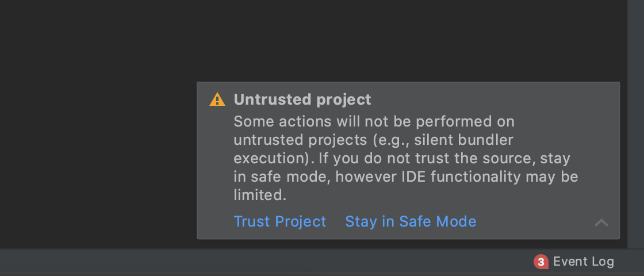The height and width of the screenshot is (276, 644).
Task: Click the 'stay in safe mode' description line
Action: coord(402,159)
